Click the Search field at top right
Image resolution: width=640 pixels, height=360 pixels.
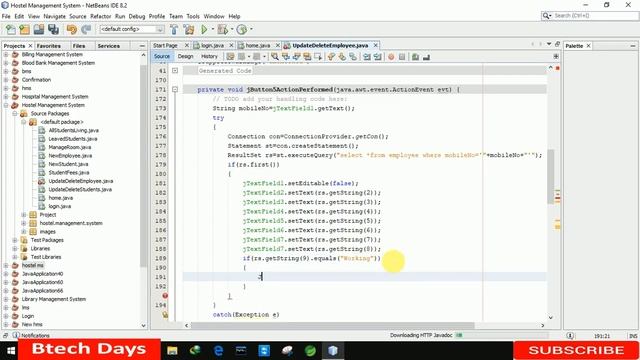point(590,16)
